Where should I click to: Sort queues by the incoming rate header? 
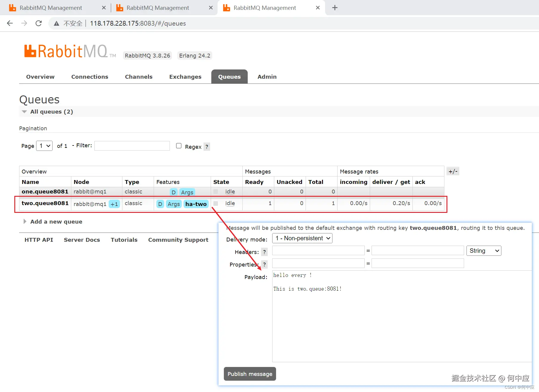(x=354, y=182)
